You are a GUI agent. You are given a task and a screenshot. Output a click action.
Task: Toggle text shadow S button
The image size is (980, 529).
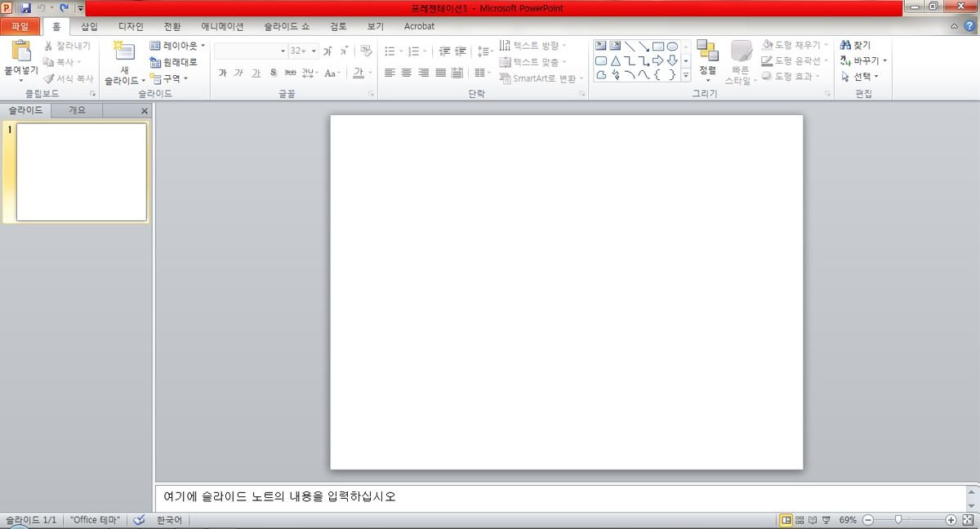[273, 73]
